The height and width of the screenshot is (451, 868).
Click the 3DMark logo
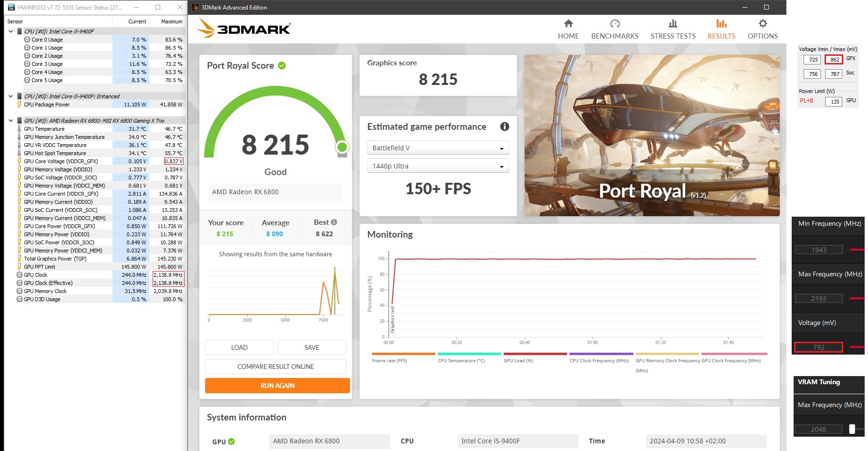coord(244,28)
